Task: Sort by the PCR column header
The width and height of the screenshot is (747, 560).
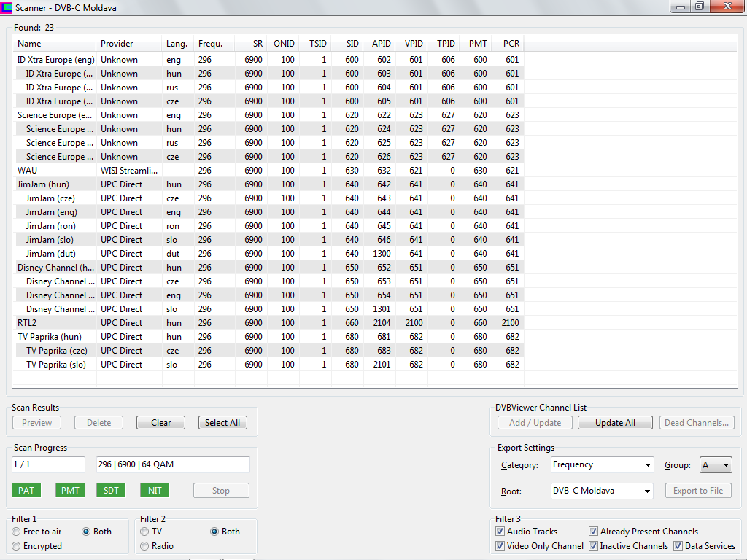Action: [x=508, y=43]
